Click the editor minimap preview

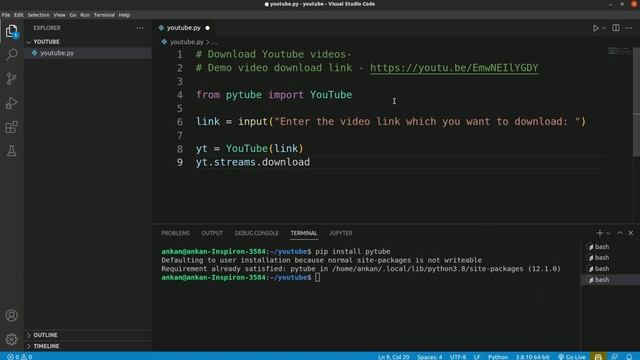pyautogui.click(x=619, y=51)
